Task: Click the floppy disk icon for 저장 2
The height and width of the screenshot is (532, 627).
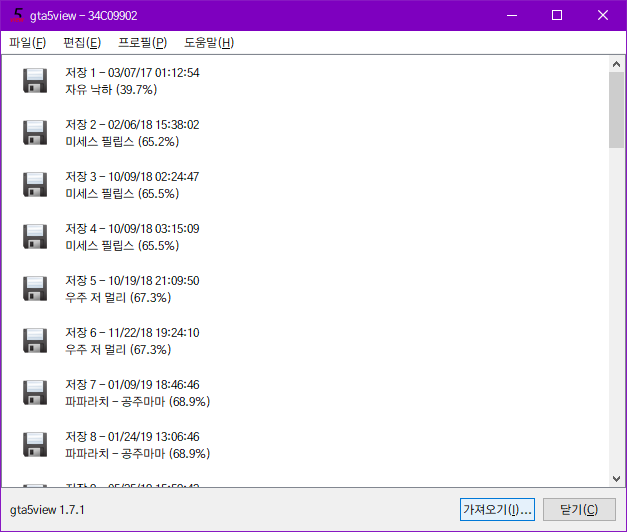Action: point(36,133)
